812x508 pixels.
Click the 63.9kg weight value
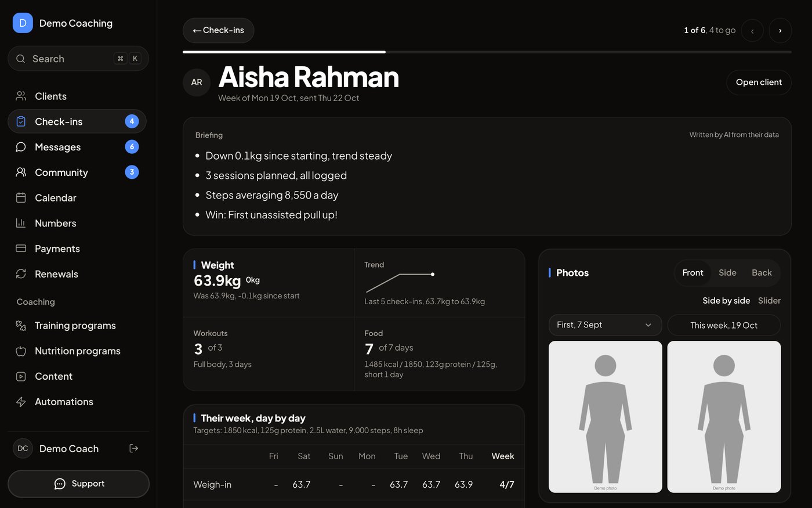[x=217, y=281]
